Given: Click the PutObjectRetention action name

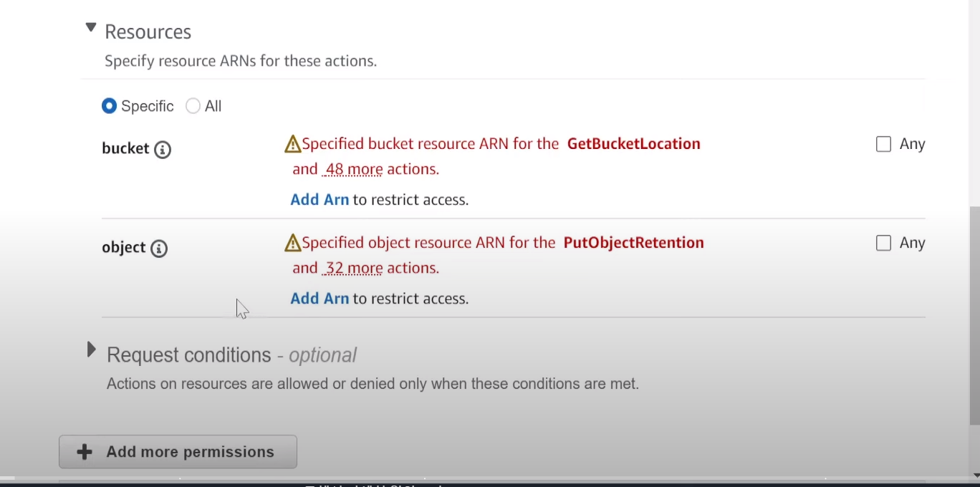Looking at the screenshot, I should tap(634, 243).
